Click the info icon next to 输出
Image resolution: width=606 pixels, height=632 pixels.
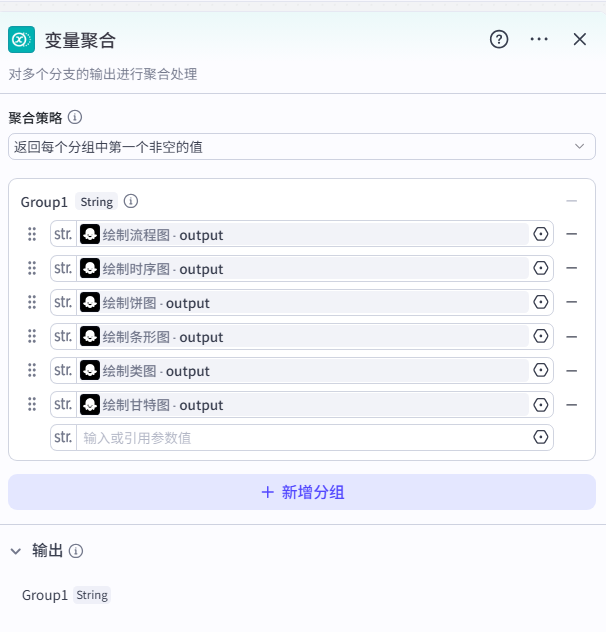(x=76, y=551)
